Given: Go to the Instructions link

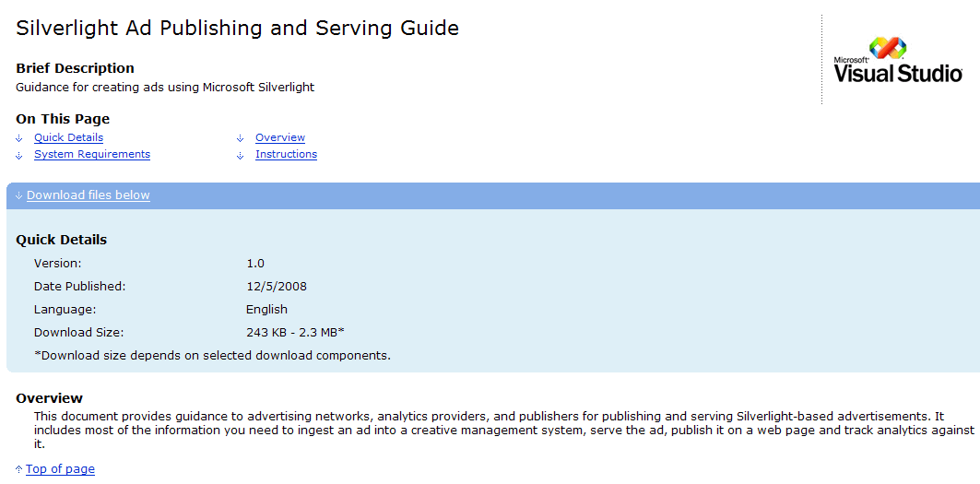Looking at the screenshot, I should (x=286, y=155).
